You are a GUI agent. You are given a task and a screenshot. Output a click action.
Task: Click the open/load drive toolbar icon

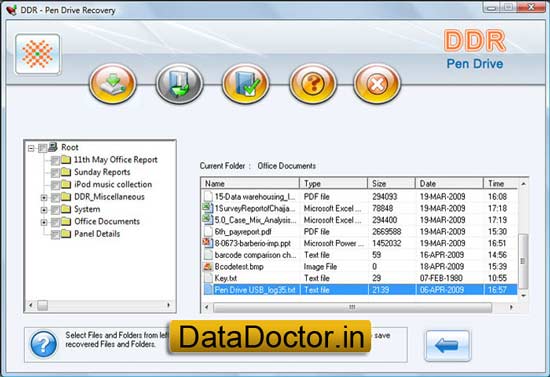pyautogui.click(x=113, y=84)
